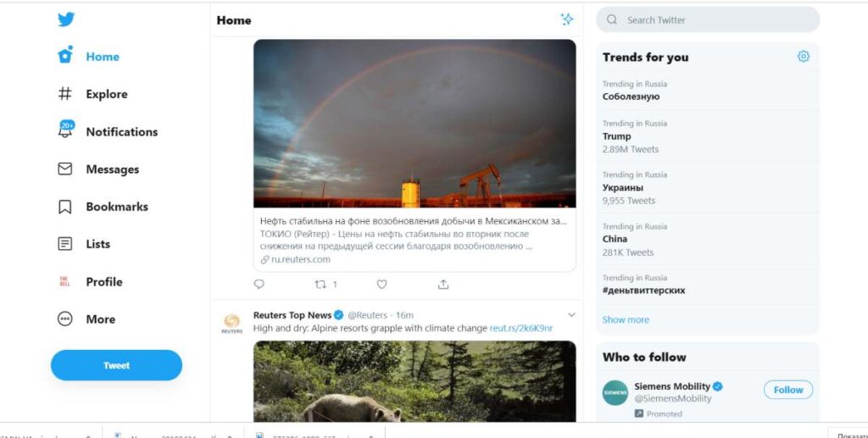
Task: Open the Lists icon in sidebar
Action: (65, 244)
